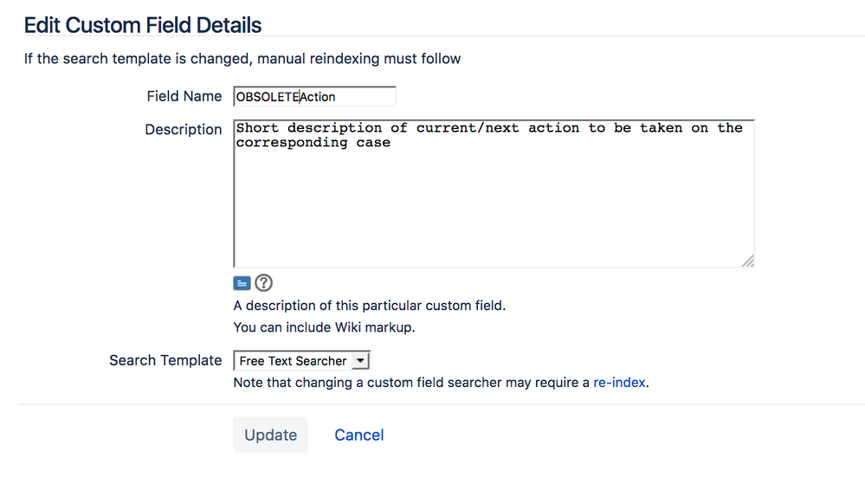The width and height of the screenshot is (865, 504).
Task: Click the Update button
Action: point(270,435)
